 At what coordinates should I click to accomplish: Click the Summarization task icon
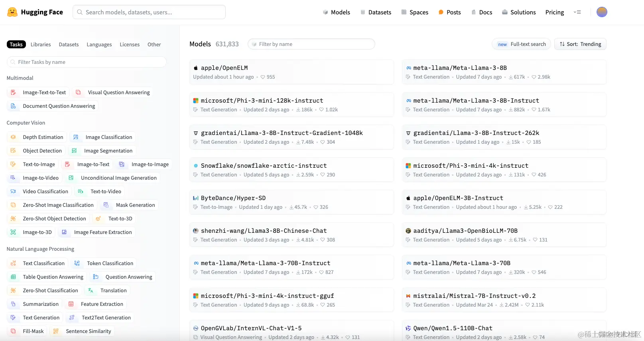pos(13,304)
